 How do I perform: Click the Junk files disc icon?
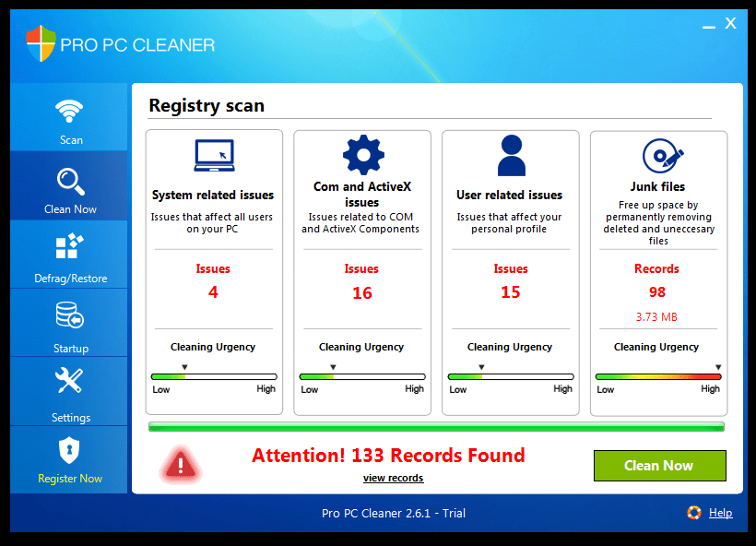(657, 154)
